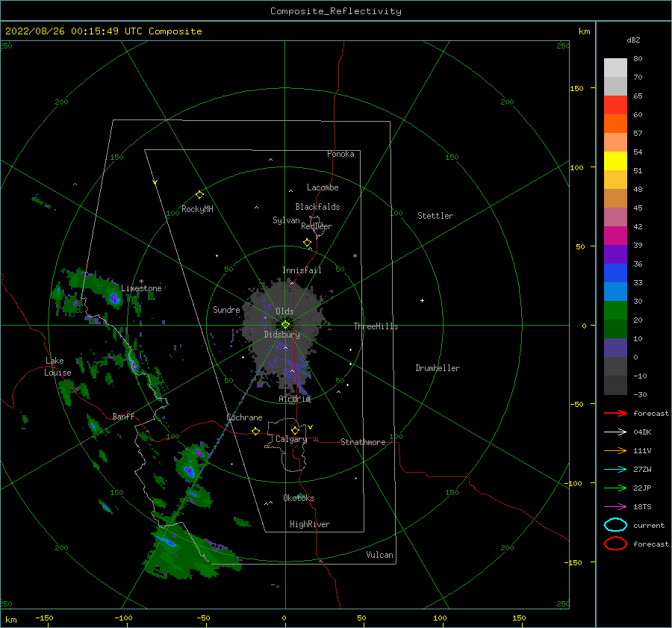Click the Calgary city label
672x628 pixels.
click(291, 439)
